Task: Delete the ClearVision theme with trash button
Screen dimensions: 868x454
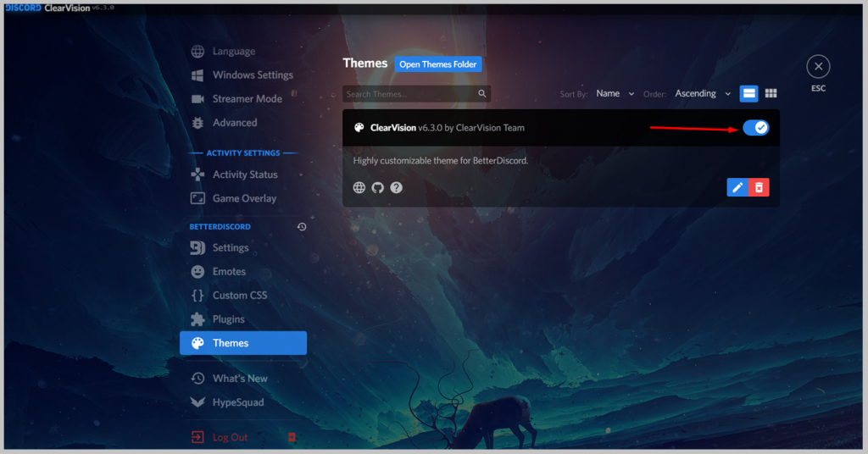Action: (759, 187)
